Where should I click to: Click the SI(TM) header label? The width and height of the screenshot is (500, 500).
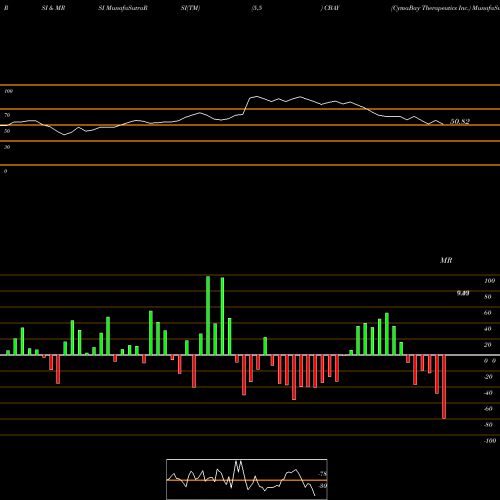(x=190, y=8)
